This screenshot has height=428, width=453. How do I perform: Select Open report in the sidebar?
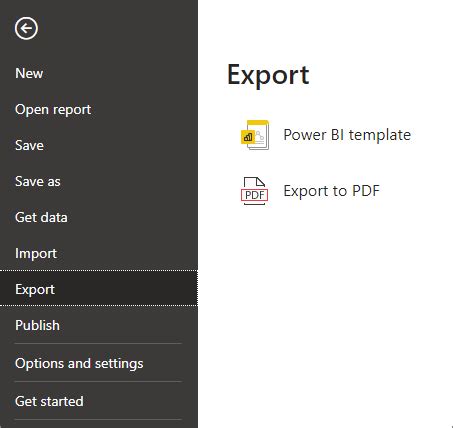pyautogui.click(x=53, y=110)
